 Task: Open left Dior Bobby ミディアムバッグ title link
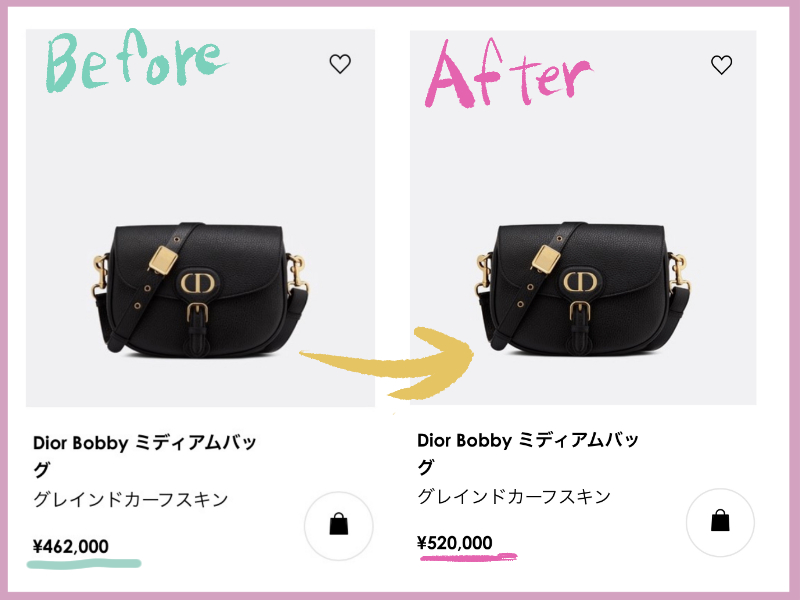coord(144,456)
